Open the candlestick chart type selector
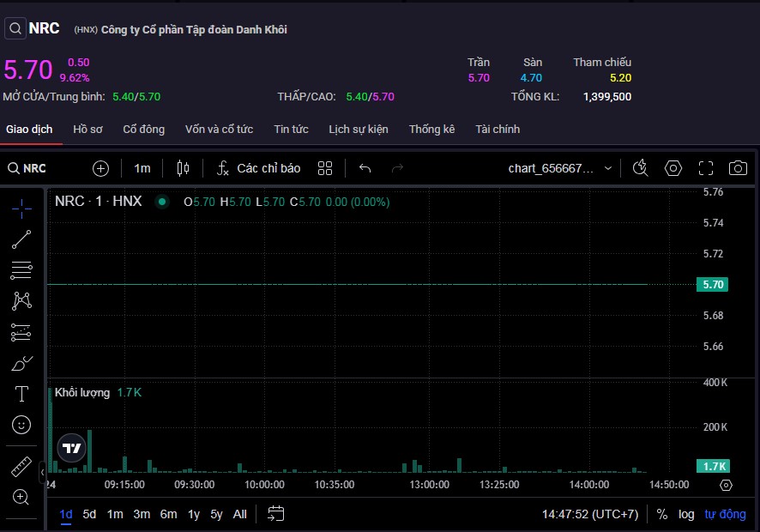Screen dimensions: 760x532 point(182,168)
